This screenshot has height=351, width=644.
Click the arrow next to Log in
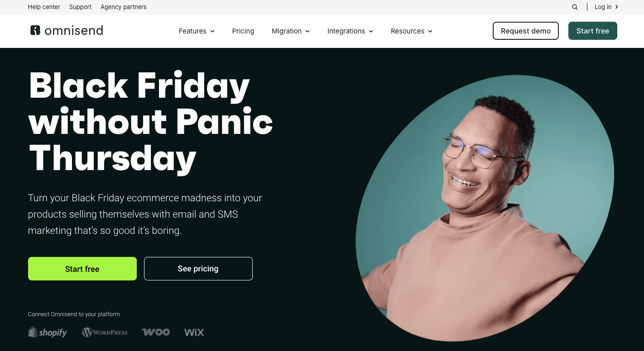tap(616, 7)
